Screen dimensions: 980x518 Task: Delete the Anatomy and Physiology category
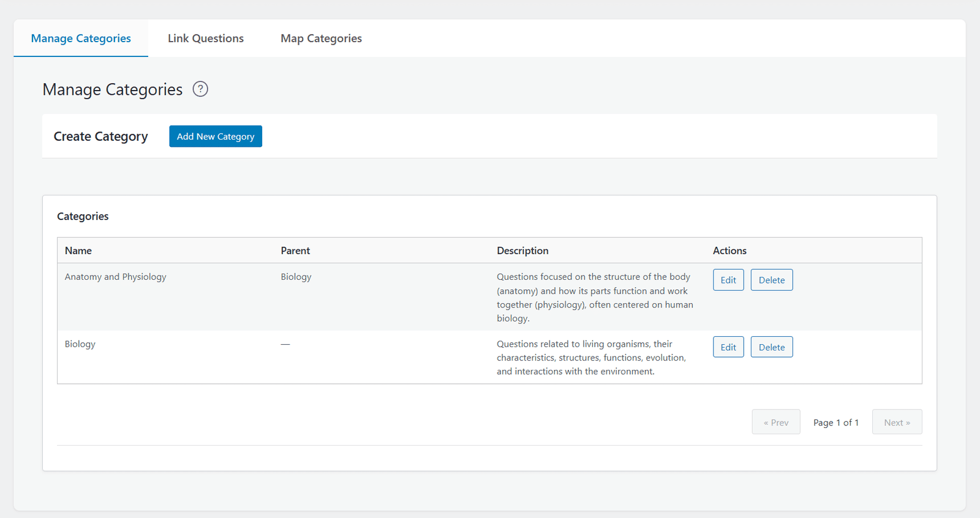pos(772,280)
